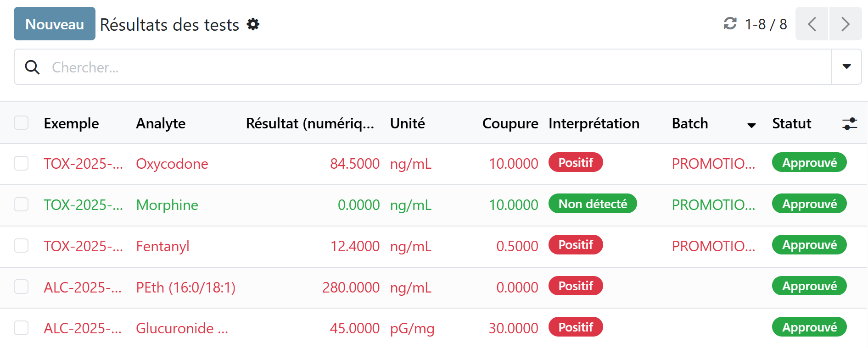Open the settings gear next to Résultats des tests
868x348 pixels.
click(x=253, y=24)
